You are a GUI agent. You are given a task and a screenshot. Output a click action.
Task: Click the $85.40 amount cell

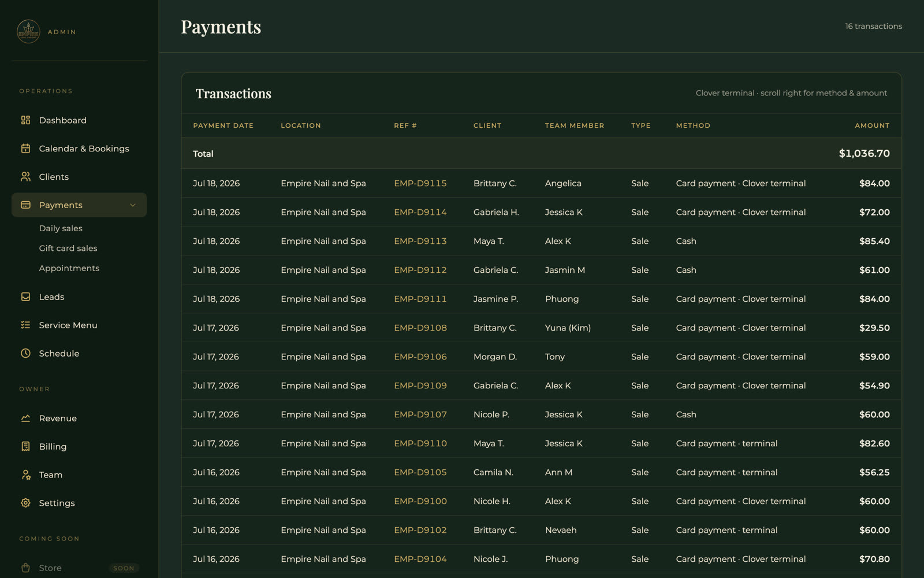click(874, 241)
